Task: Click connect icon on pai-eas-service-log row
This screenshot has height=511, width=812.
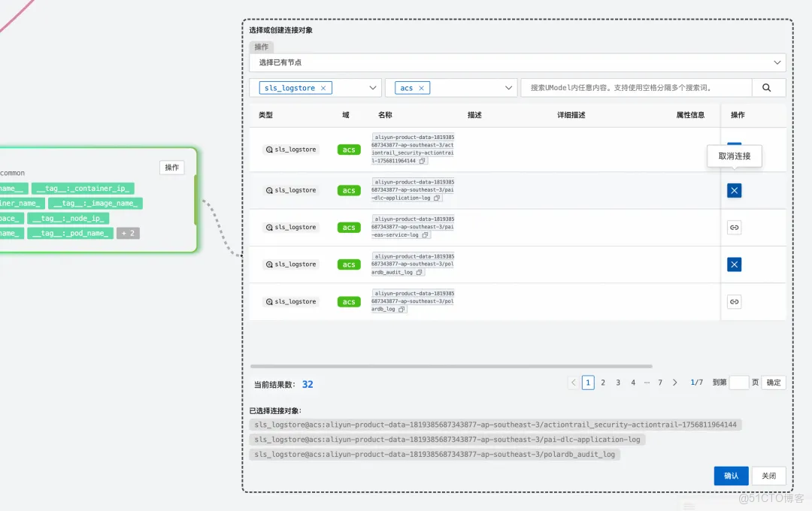Action: [x=734, y=227]
